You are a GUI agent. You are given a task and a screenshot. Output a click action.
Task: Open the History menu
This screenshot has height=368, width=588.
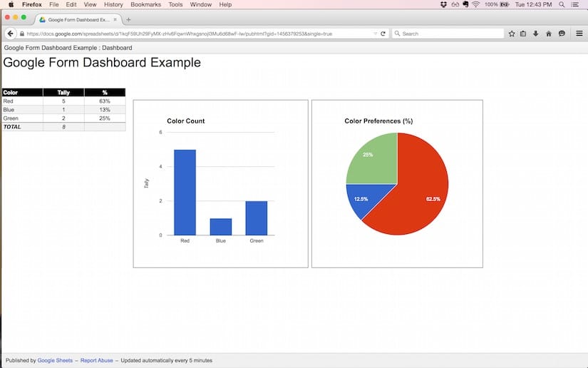113,4
